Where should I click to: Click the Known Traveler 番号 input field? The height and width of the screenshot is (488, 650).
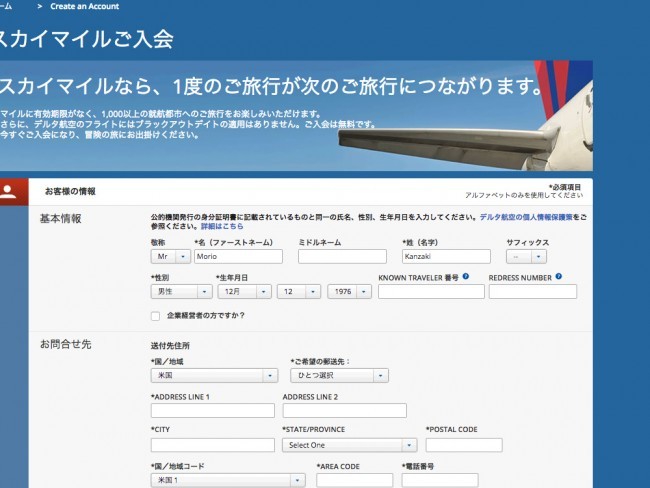pos(431,292)
